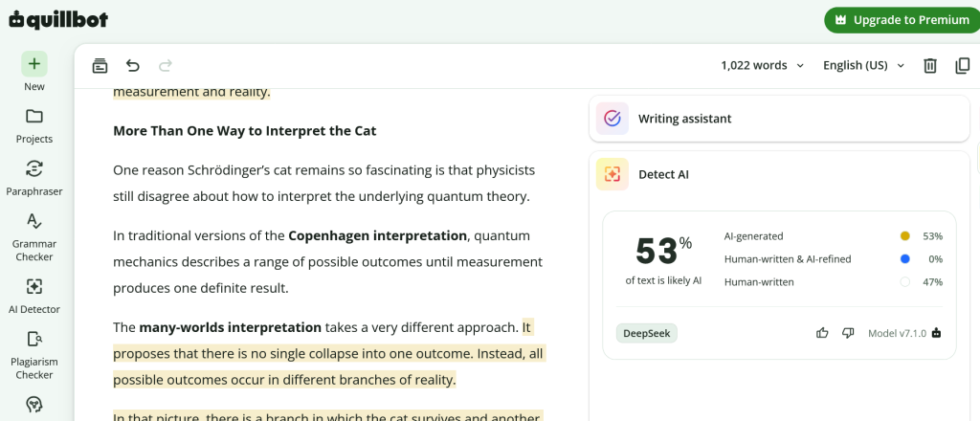Screen dimensions: 980x421
Task: Click the DeepSeek model tag
Action: (646, 333)
